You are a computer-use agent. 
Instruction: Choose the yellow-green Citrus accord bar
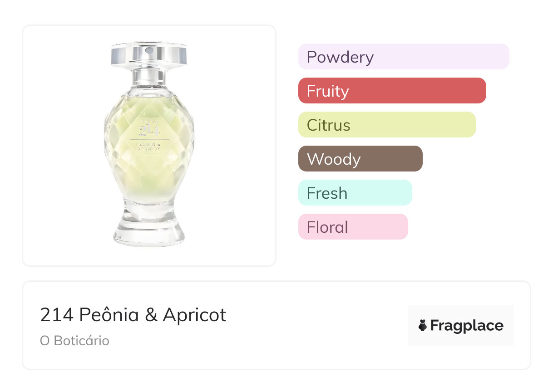387,125
